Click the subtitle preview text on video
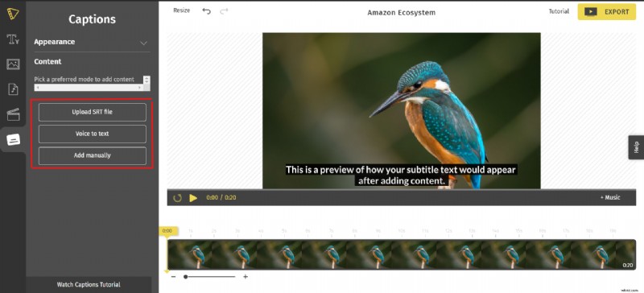644x293 pixels. tap(401, 175)
